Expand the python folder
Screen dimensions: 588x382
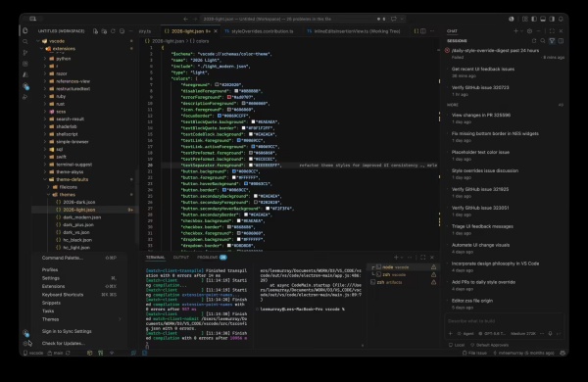(x=45, y=59)
